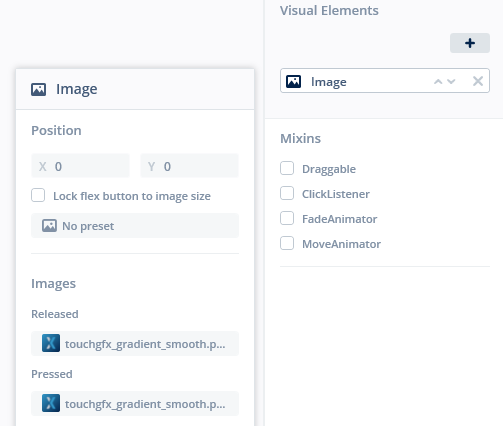Viewport: 503px width, 426px height.
Task: Click the image icon in Visual Elements list
Action: 293,81
